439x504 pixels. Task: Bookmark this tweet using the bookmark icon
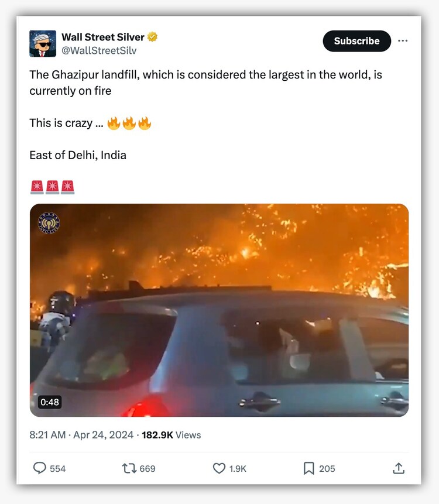[309, 468]
